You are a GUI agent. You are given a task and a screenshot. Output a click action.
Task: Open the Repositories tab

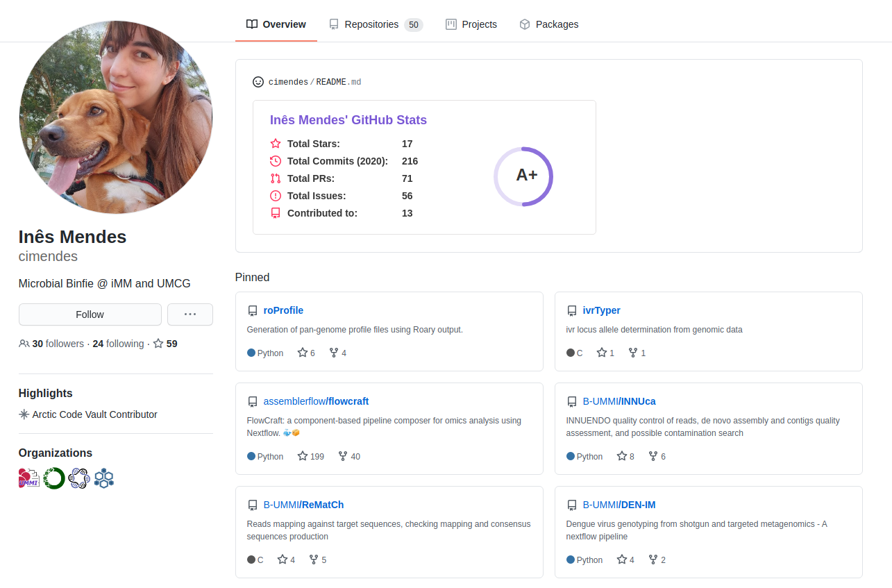coord(376,24)
